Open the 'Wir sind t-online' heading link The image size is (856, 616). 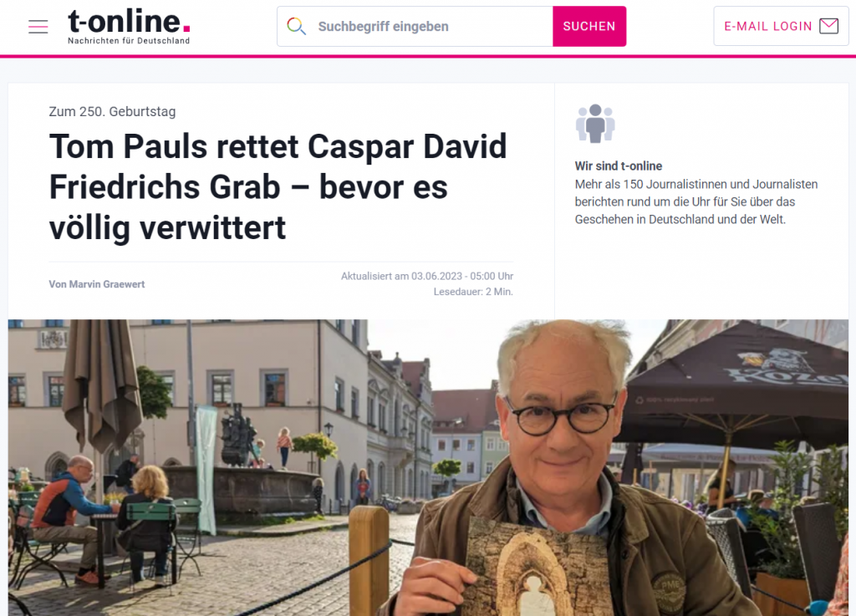(x=619, y=165)
